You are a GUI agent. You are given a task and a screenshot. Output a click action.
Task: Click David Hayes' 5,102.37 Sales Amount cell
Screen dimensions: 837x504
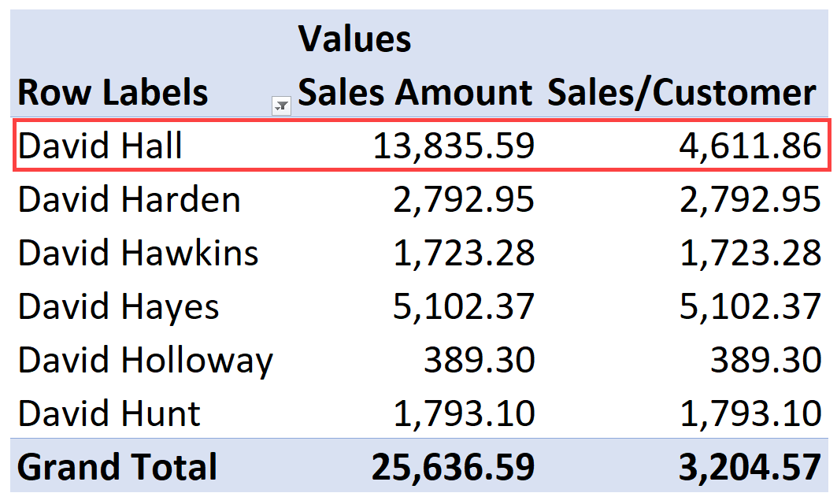click(463, 306)
